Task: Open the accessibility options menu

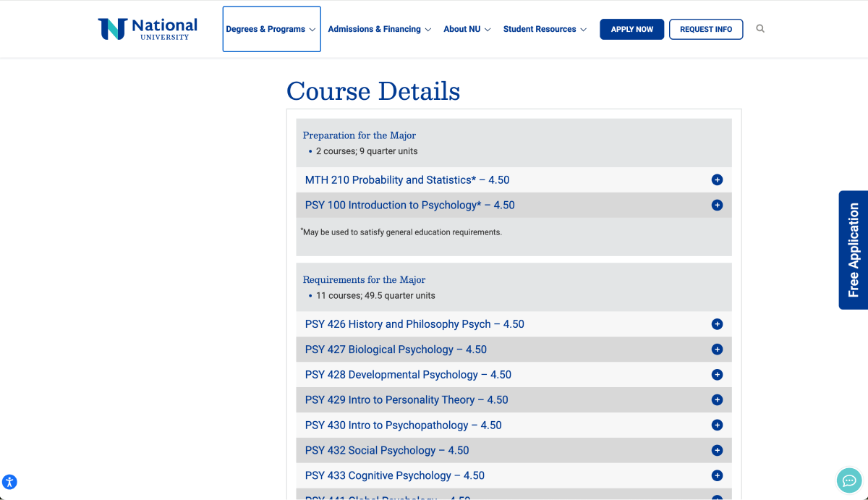Action: [11, 481]
